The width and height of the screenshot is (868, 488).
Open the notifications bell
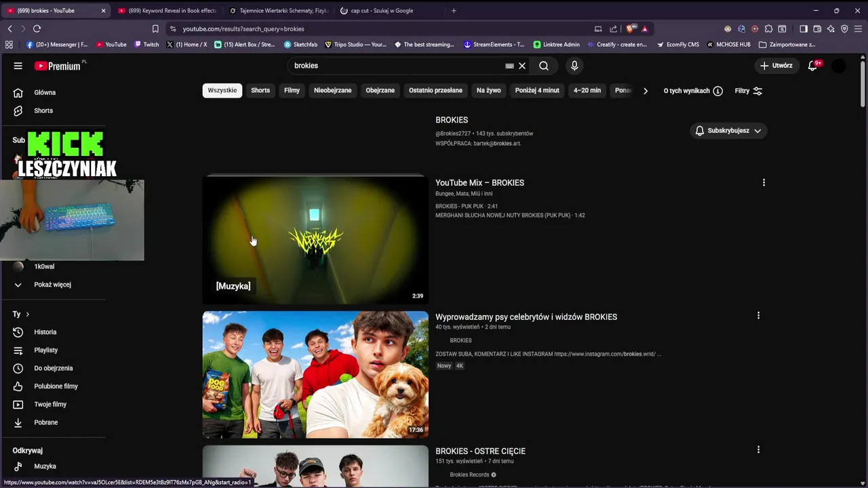812,66
